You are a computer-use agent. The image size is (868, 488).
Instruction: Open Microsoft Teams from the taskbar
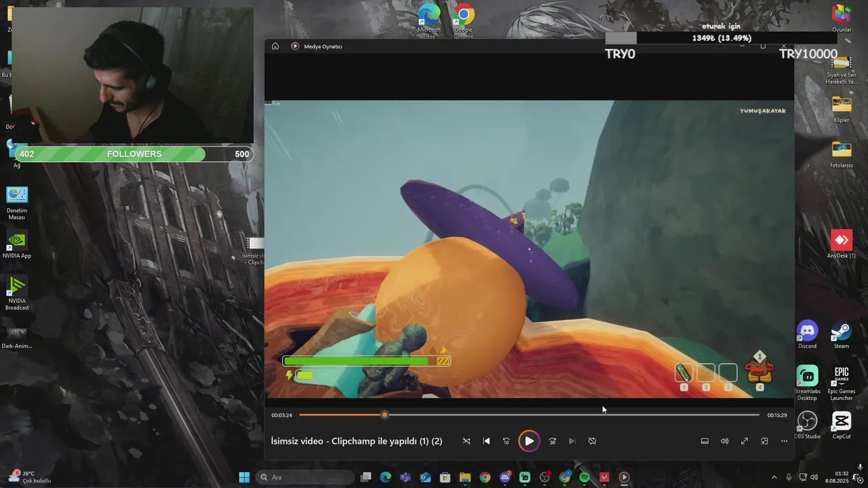[406, 477]
